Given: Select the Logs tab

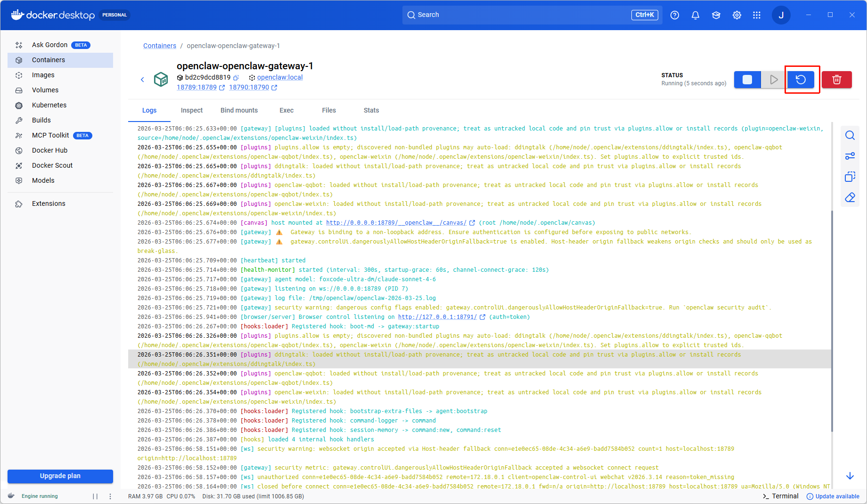Looking at the screenshot, I should click(149, 110).
